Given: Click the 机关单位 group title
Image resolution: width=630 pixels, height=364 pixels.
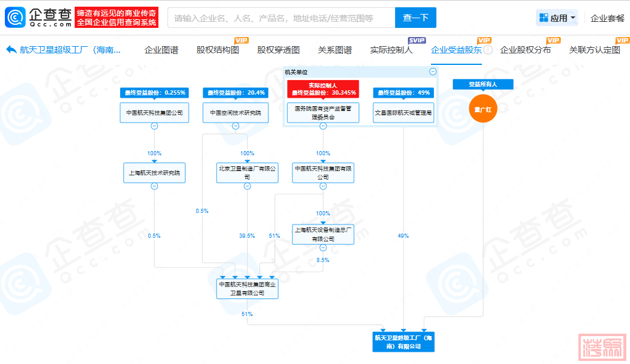Looking at the screenshot, I should click(x=296, y=72).
